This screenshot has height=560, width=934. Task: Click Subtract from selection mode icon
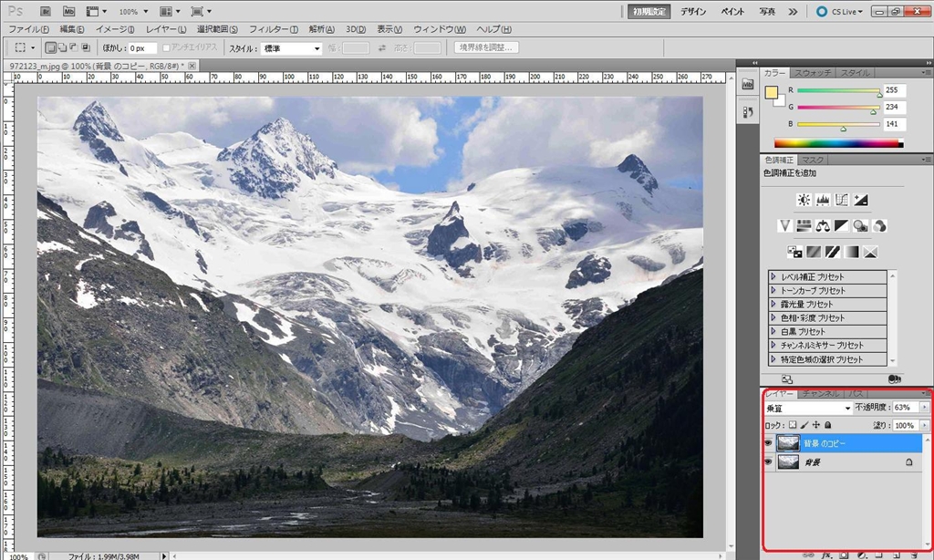click(73, 47)
